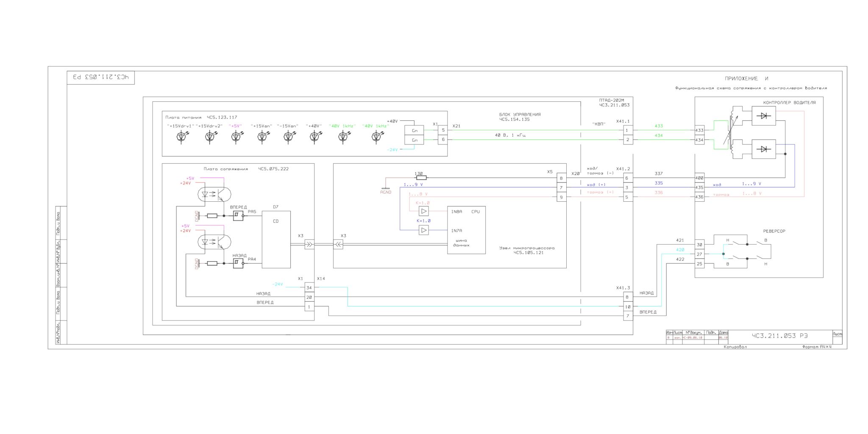Image resolution: width=868 pixels, height=434 pixels.
Task: Click the AGND ground symbol
Action: pos(386,188)
